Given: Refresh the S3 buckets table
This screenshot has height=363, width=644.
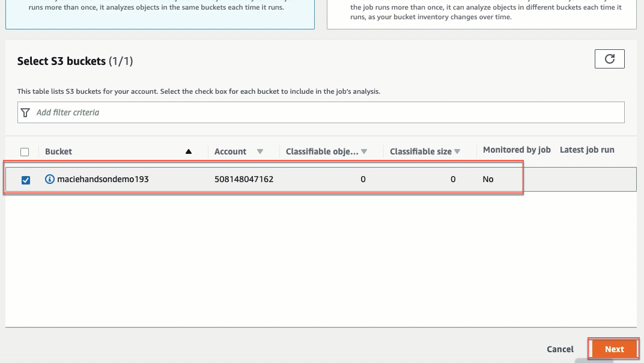Looking at the screenshot, I should pyautogui.click(x=610, y=59).
